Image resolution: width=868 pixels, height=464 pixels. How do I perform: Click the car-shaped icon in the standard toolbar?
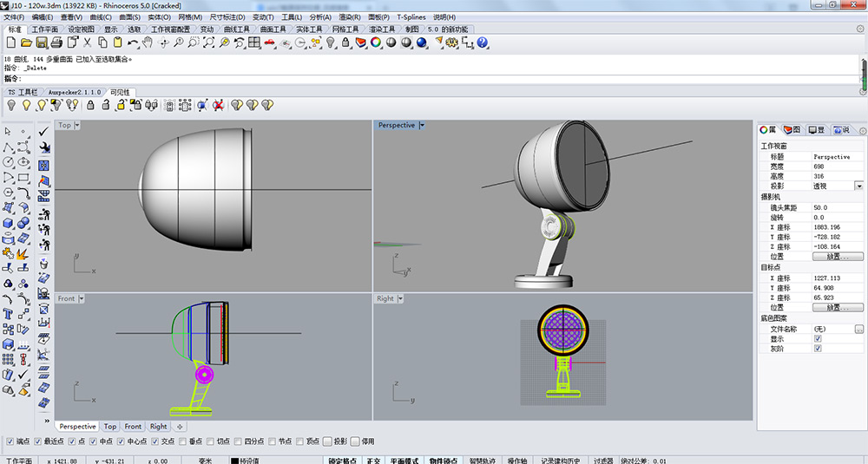point(269,42)
